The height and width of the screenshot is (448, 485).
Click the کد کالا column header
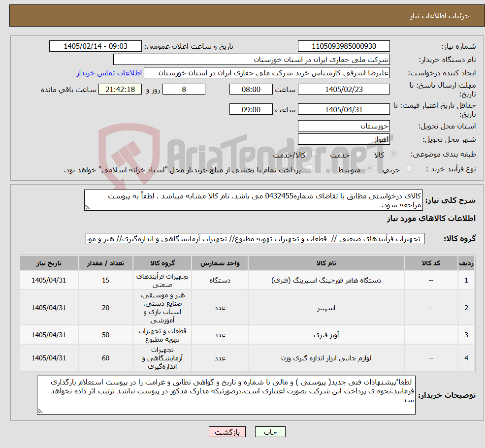[x=431, y=263]
